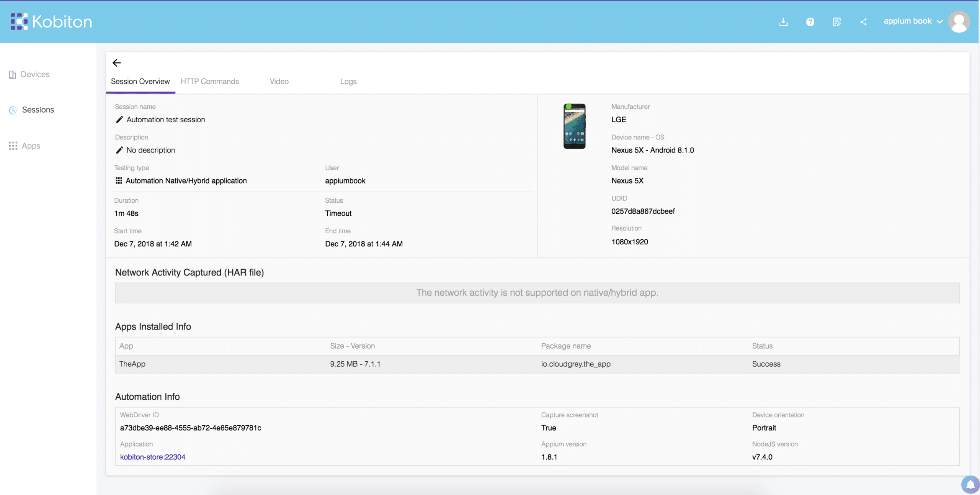
Task: Click the back arrow icon
Action: point(117,63)
